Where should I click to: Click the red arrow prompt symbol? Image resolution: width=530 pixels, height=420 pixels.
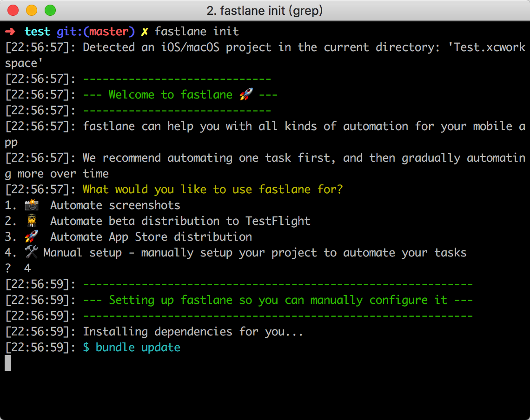pyautogui.click(x=10, y=32)
